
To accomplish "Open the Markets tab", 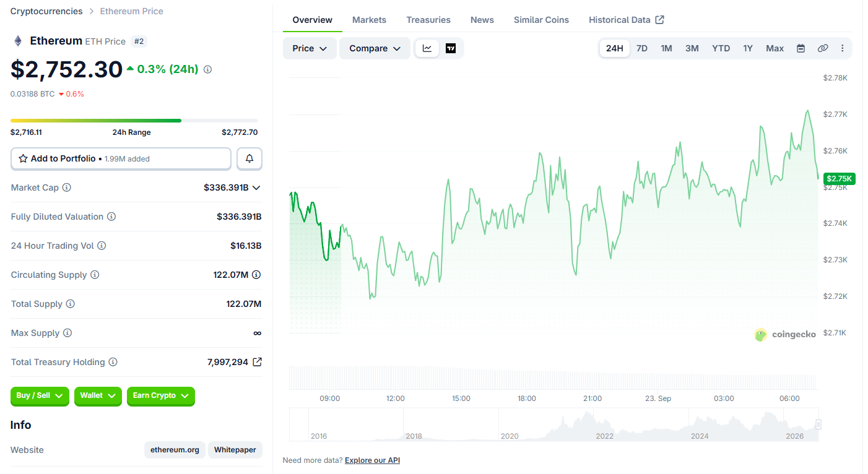I will [370, 20].
